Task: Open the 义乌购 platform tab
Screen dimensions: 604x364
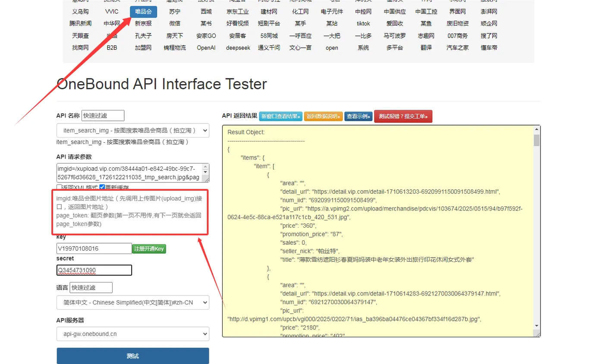Action: 80,12
